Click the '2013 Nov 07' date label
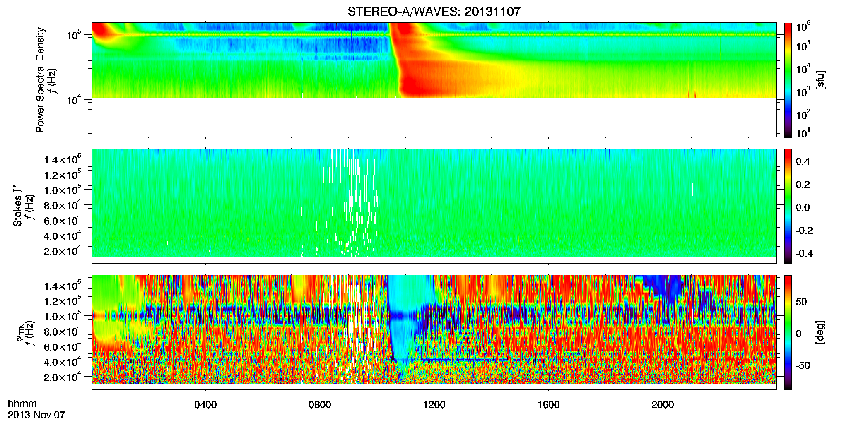The image size is (868, 447). (x=36, y=415)
